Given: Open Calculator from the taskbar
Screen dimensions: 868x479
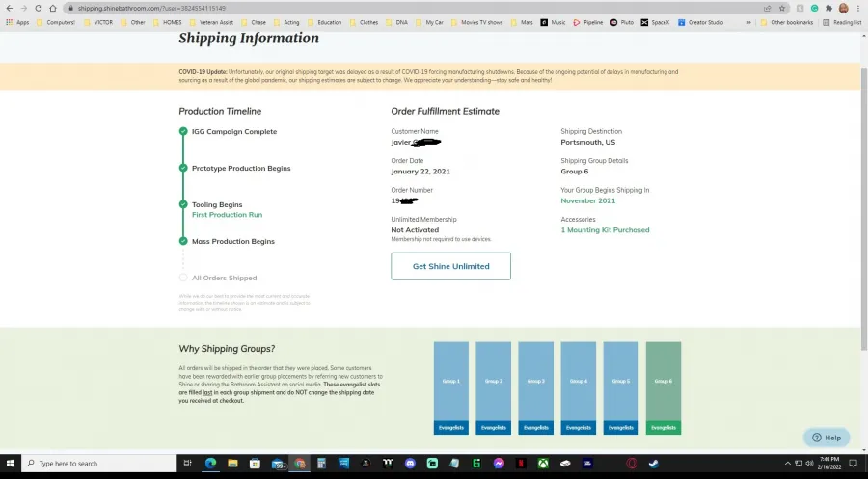Looking at the screenshot, I should point(321,464).
